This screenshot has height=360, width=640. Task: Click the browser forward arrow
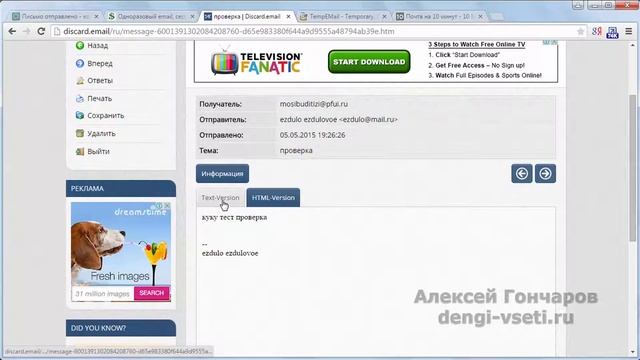(27, 31)
